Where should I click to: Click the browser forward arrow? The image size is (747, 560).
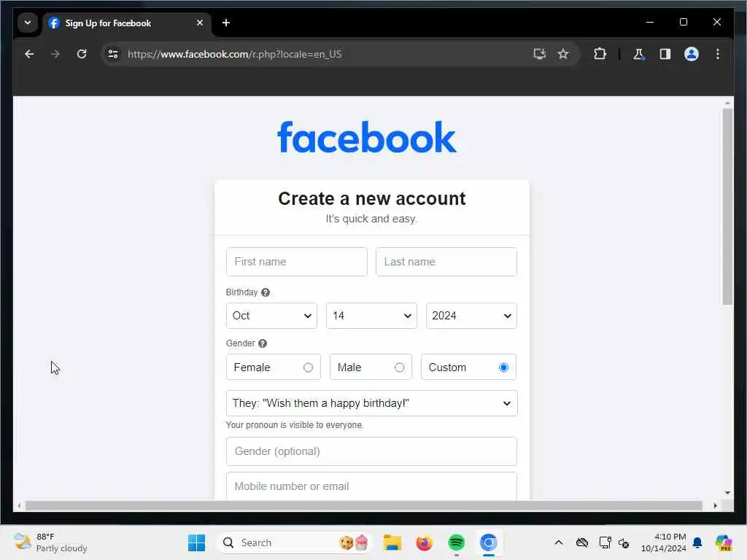tap(55, 54)
